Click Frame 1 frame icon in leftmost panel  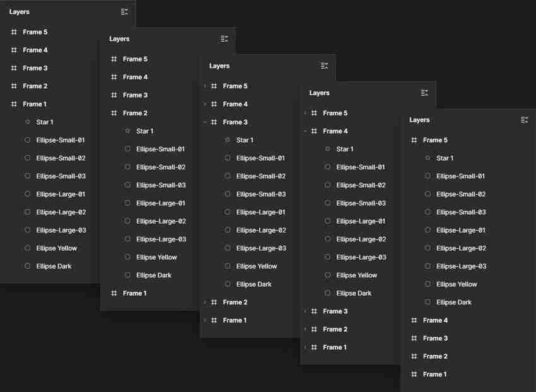tap(14, 104)
